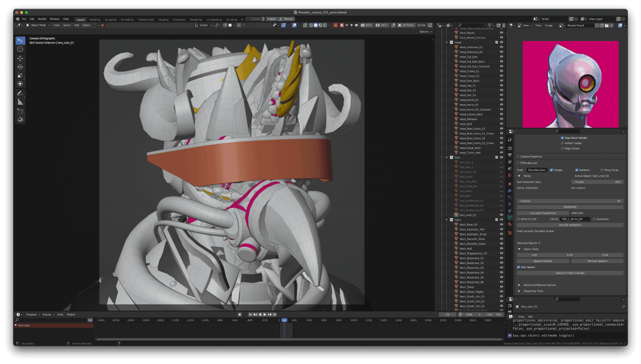Select the Transform tool
Screen dimensions: 641x364
click(20, 84)
